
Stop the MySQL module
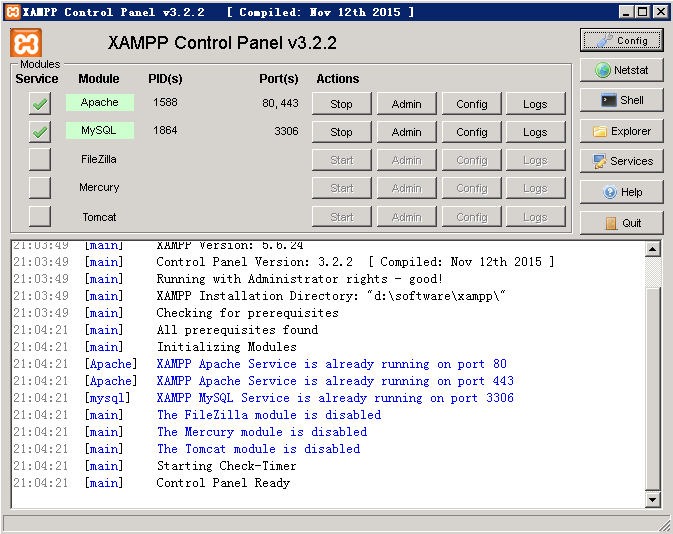342,132
